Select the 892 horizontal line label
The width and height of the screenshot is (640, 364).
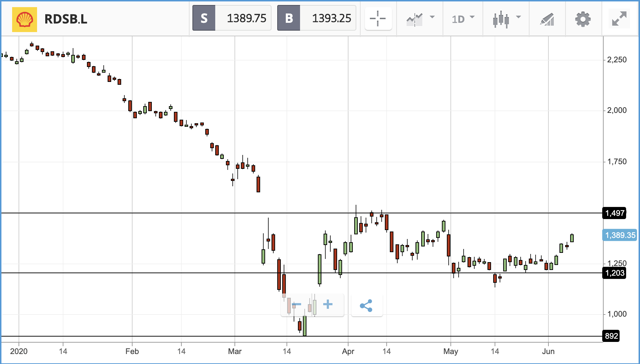pos(611,336)
